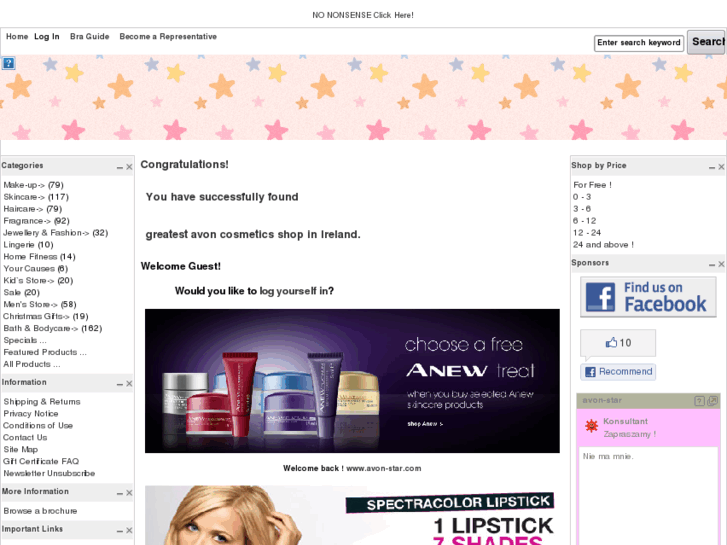Screen dimensions: 727x545
Task: Click the Search button
Action: (706, 42)
